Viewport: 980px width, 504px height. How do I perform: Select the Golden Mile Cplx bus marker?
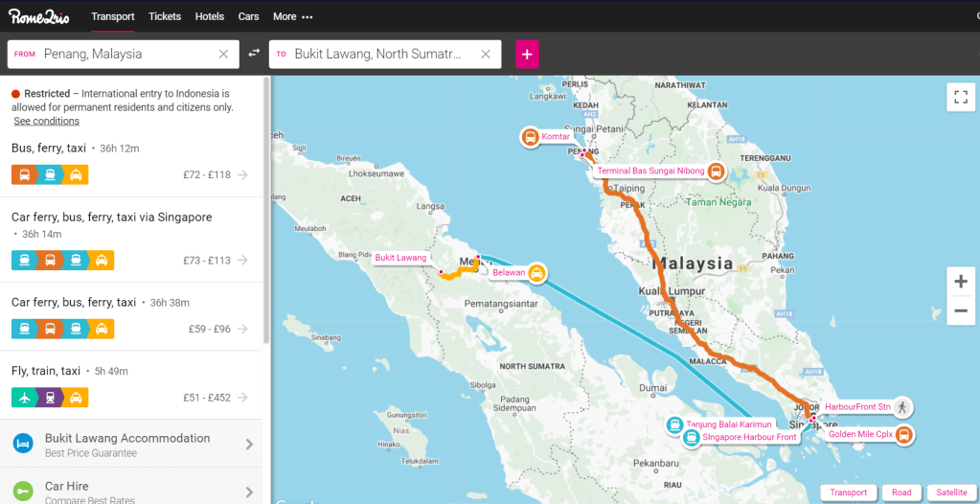[902, 435]
